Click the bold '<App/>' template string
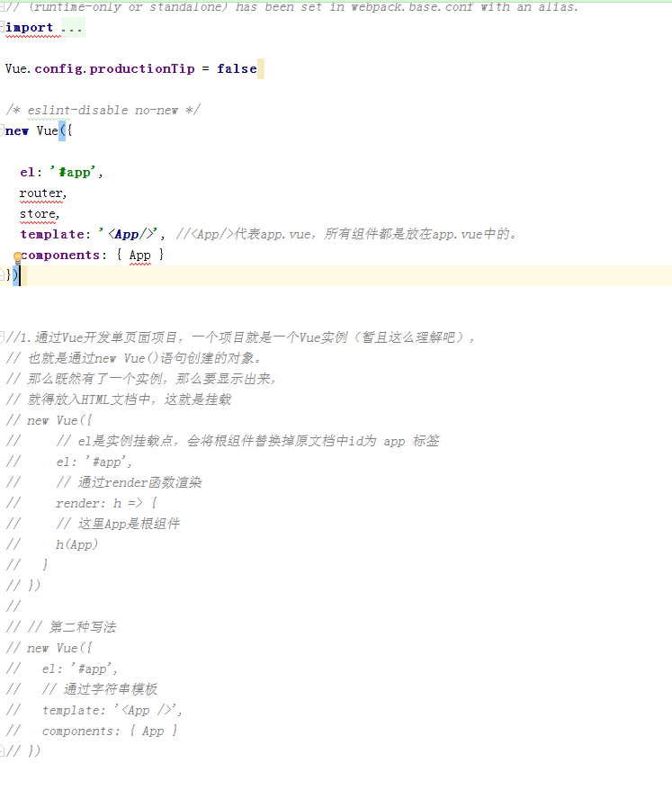 pyautogui.click(x=132, y=234)
